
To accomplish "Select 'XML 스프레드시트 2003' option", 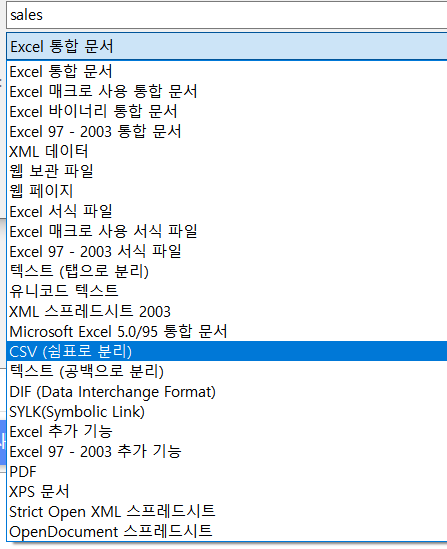I will pyautogui.click(x=226, y=311).
